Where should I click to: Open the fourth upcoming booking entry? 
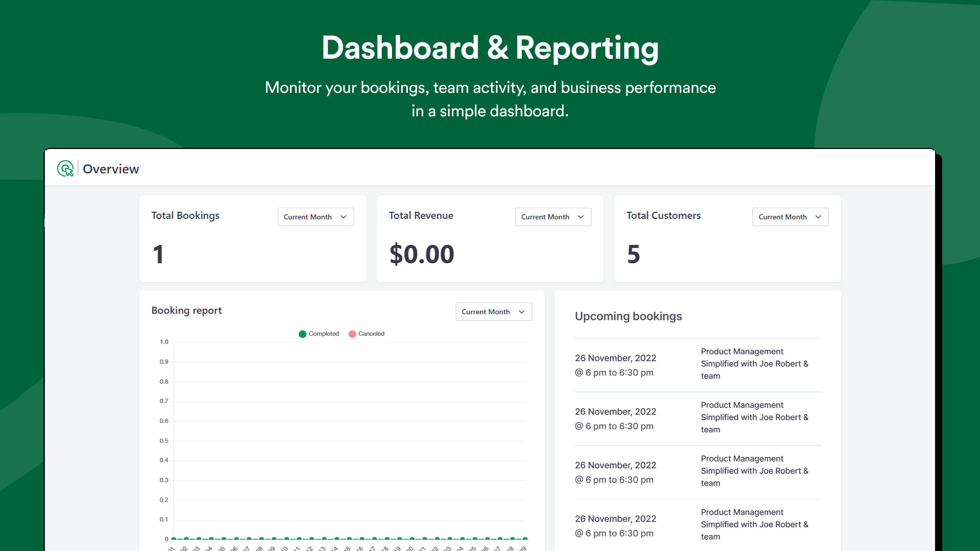(x=698, y=525)
